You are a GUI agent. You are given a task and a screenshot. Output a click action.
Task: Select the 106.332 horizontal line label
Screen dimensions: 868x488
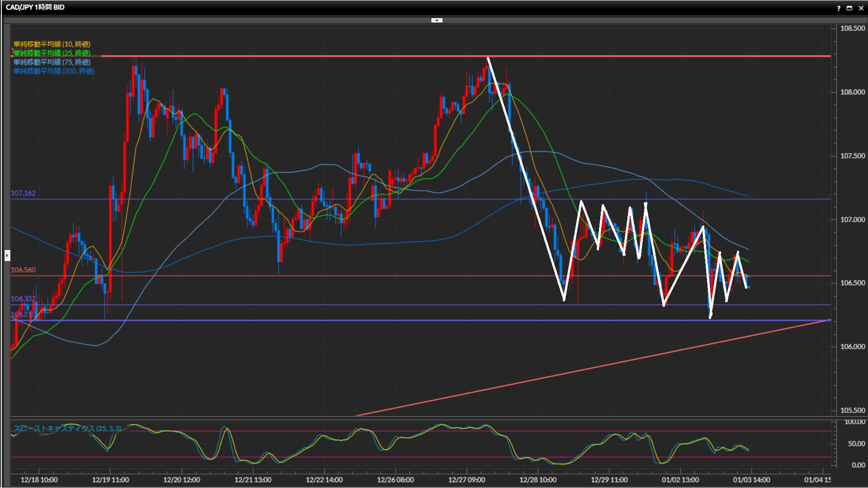point(23,299)
